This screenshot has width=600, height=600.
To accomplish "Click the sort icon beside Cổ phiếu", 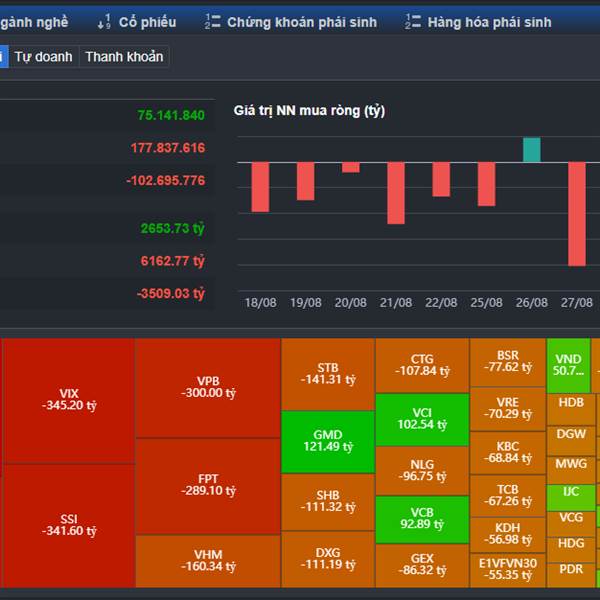I will point(104,22).
